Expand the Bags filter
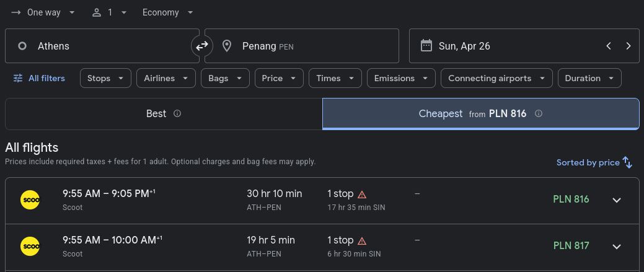Viewport: 644px width, 272px height. coord(225,78)
